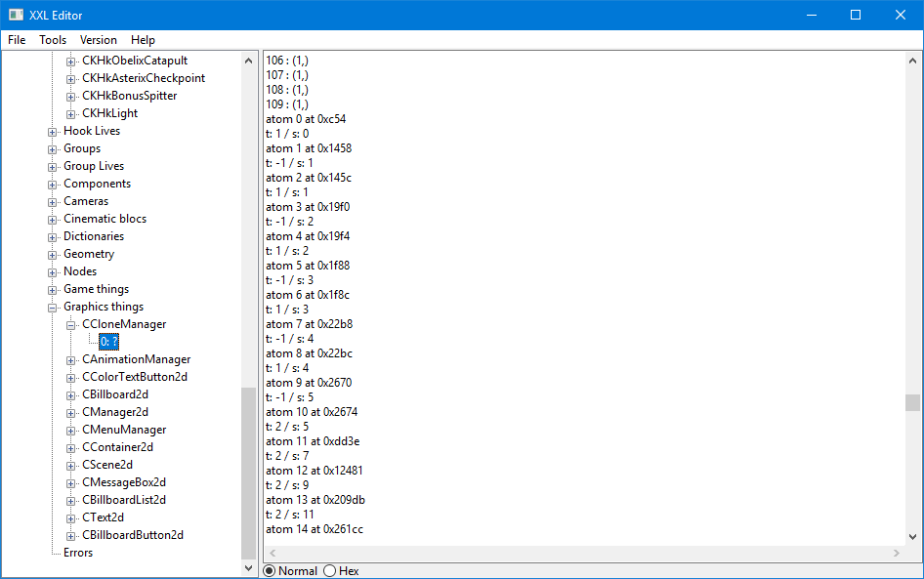Click the horizontal scrollbar right arrow

(x=897, y=553)
